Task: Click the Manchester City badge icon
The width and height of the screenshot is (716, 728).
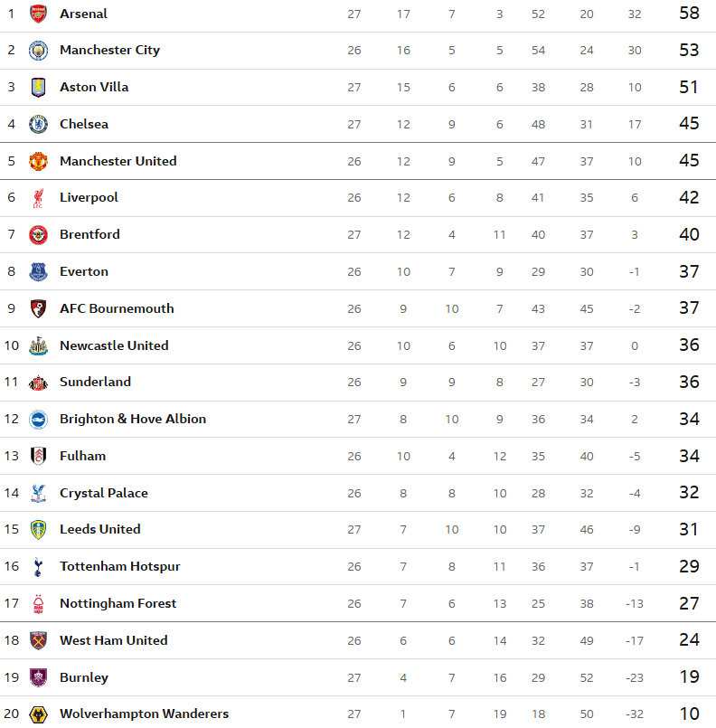Action: (x=38, y=51)
